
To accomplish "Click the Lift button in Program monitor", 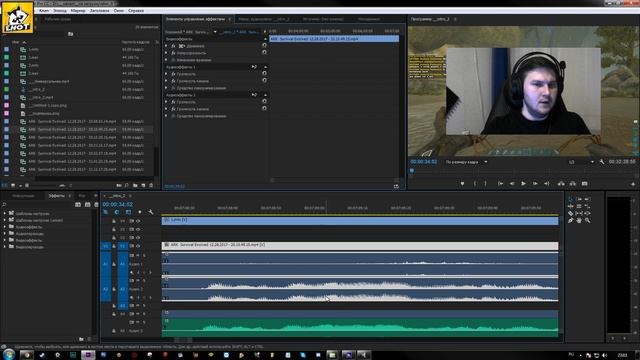I will [x=561, y=184].
